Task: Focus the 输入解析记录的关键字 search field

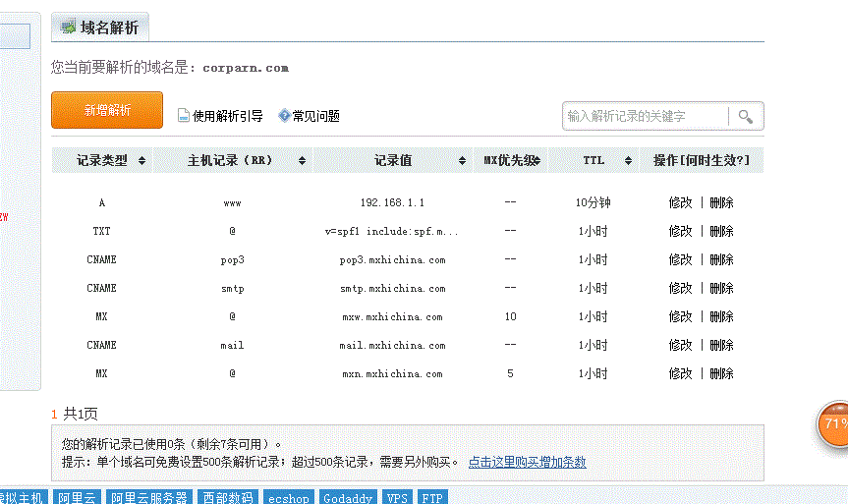Action: pyautogui.click(x=646, y=116)
